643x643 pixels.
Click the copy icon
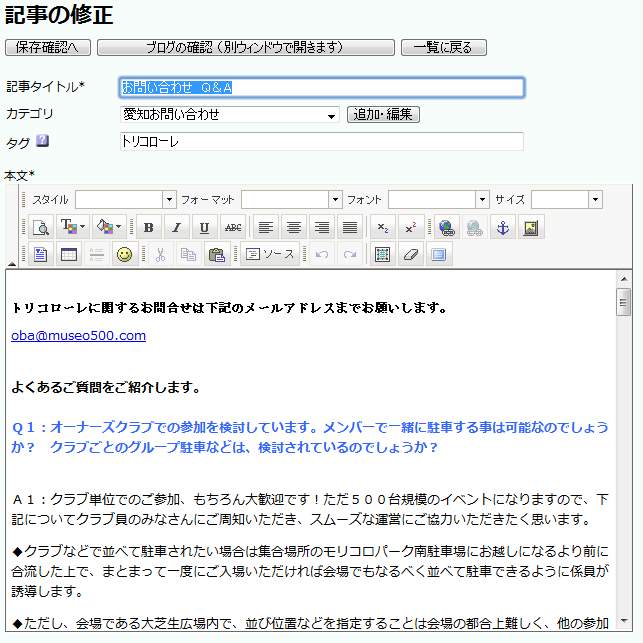point(189,254)
